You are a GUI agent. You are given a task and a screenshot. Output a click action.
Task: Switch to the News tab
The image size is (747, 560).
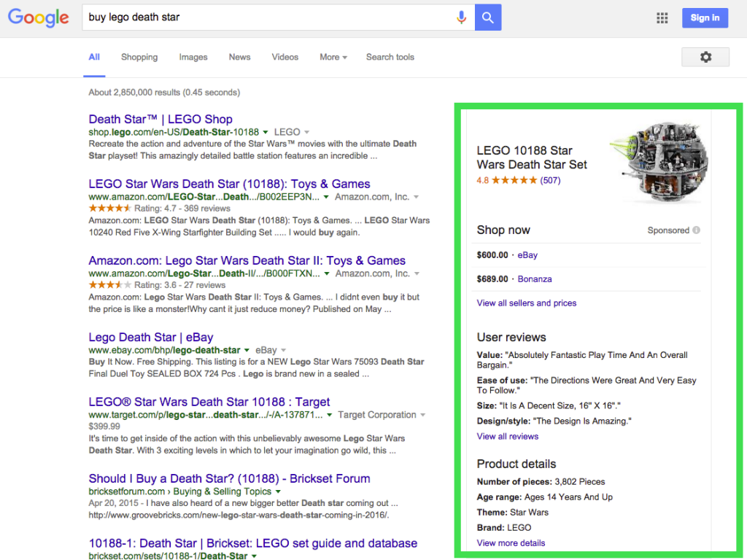pyautogui.click(x=239, y=57)
